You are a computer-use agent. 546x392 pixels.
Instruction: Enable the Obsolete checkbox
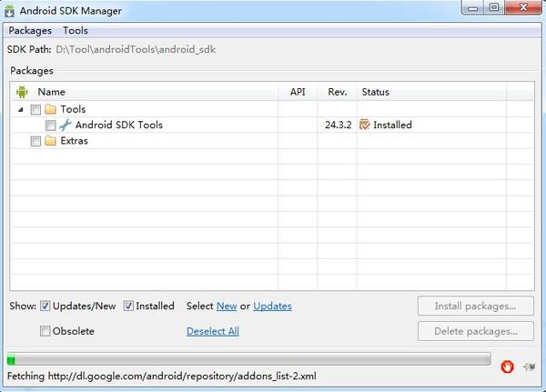coord(45,331)
